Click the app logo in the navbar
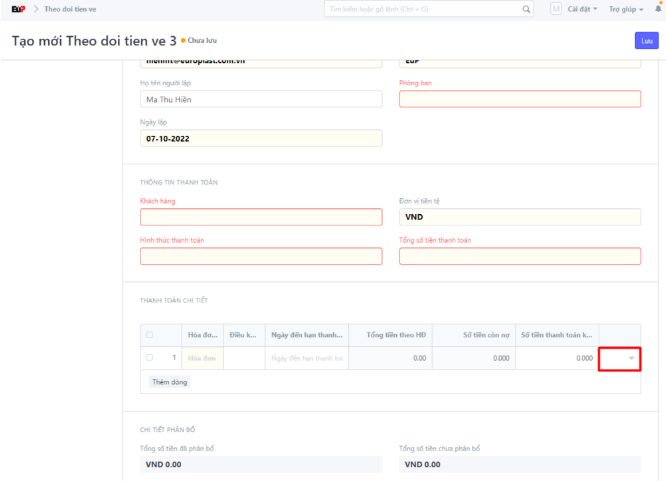Viewport: 666px width, 481px height. pyautogui.click(x=18, y=9)
